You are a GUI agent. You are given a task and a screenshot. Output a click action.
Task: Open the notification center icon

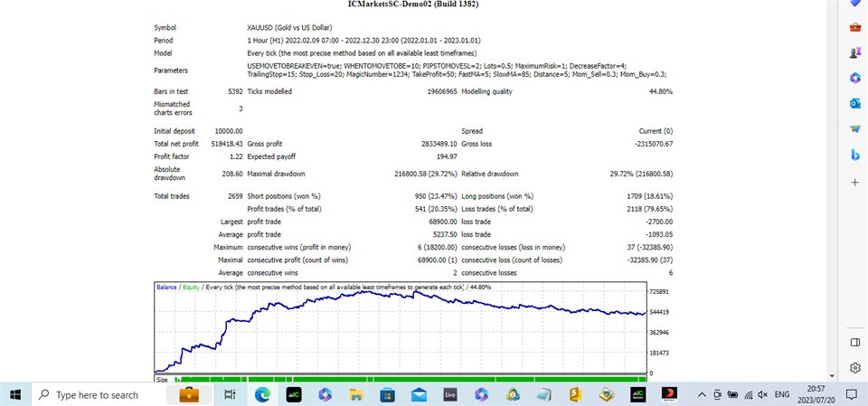point(852,395)
